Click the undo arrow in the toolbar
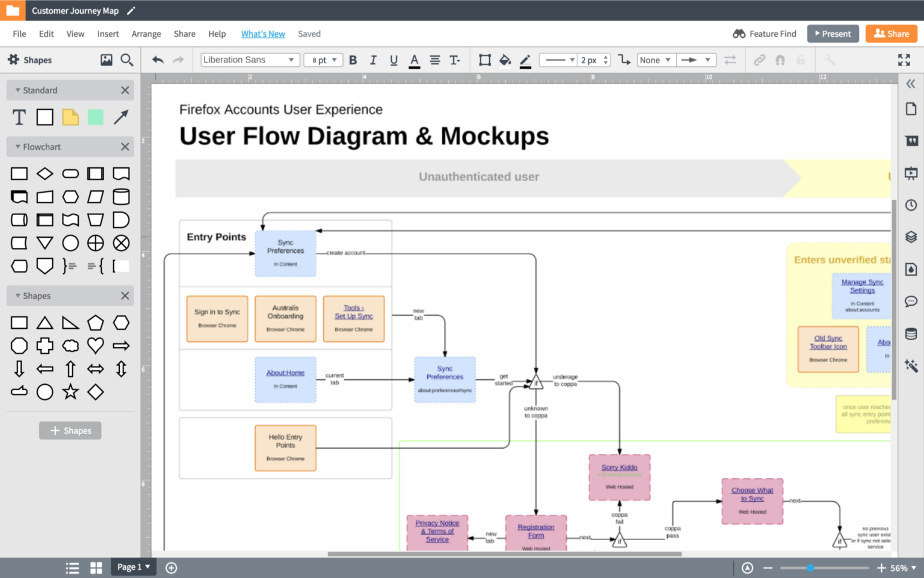The width and height of the screenshot is (924, 578). pyautogui.click(x=158, y=60)
